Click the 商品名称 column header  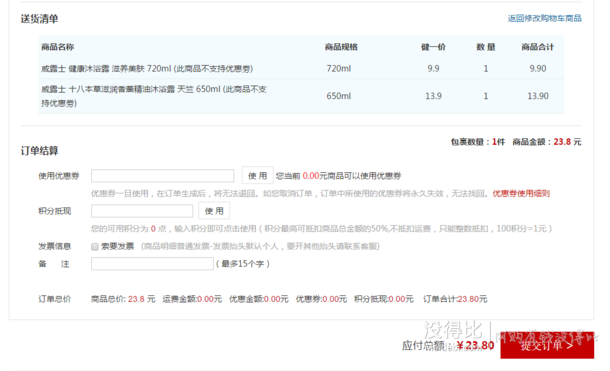point(58,47)
